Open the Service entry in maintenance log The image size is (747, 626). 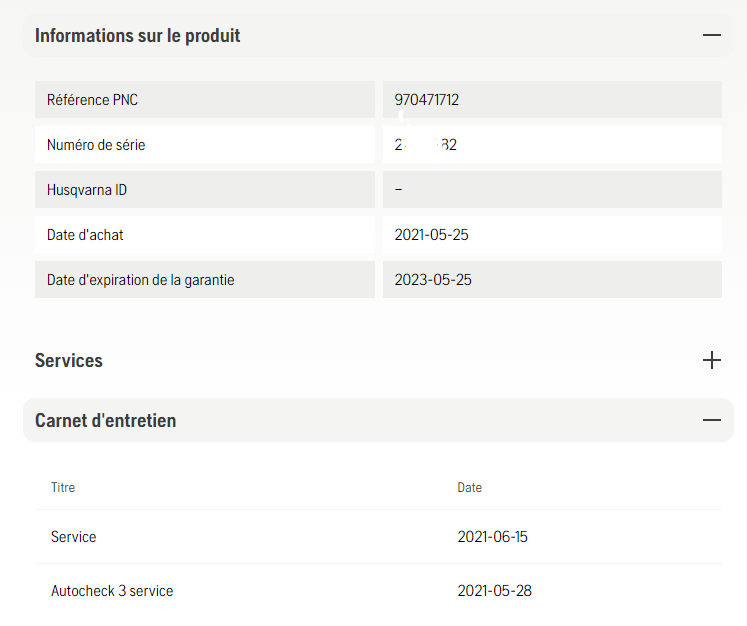point(73,537)
